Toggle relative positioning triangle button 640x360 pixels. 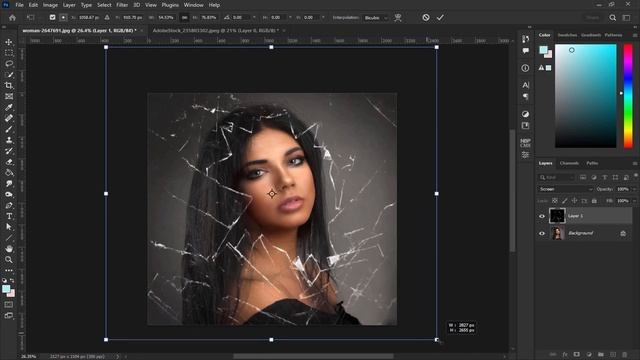(107, 18)
